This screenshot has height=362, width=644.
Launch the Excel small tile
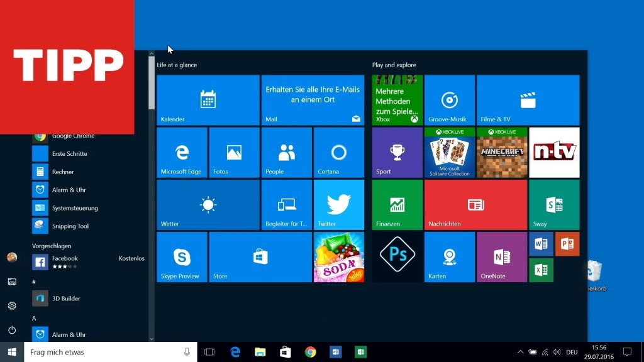(541, 270)
